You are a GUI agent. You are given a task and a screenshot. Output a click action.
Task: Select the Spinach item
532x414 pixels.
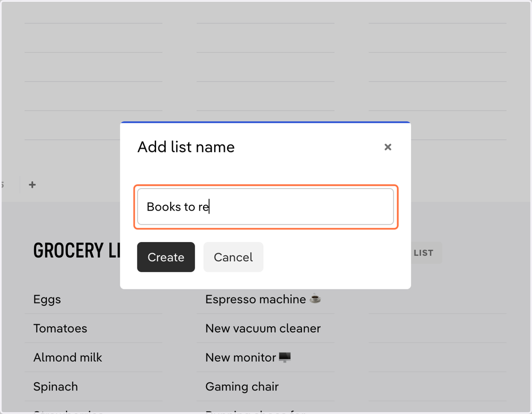pyautogui.click(x=55, y=387)
